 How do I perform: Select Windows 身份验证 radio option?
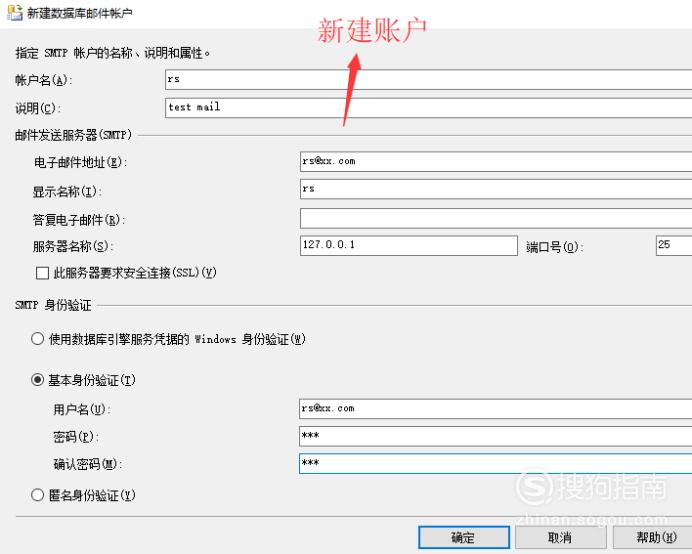point(38,339)
